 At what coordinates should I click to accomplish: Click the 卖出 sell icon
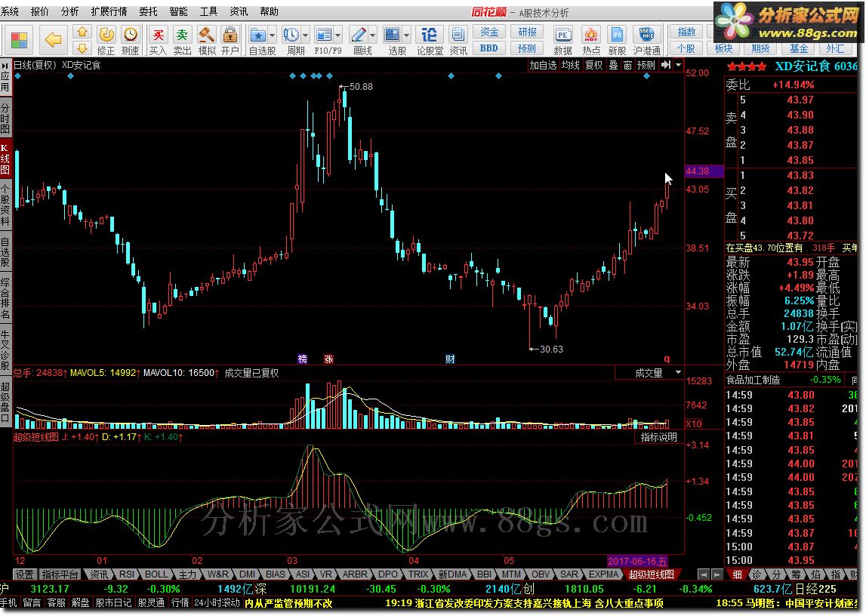click(182, 40)
